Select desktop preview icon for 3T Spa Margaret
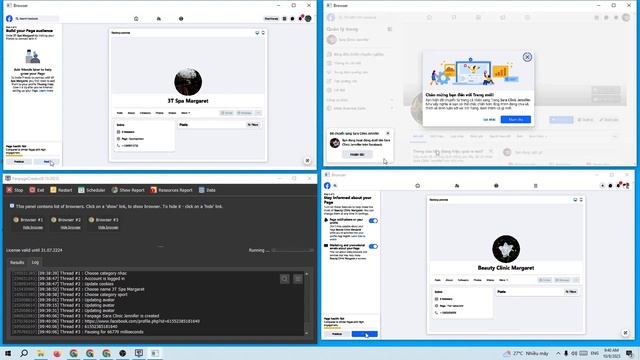Screen dimensions: 640x360 [257, 33]
